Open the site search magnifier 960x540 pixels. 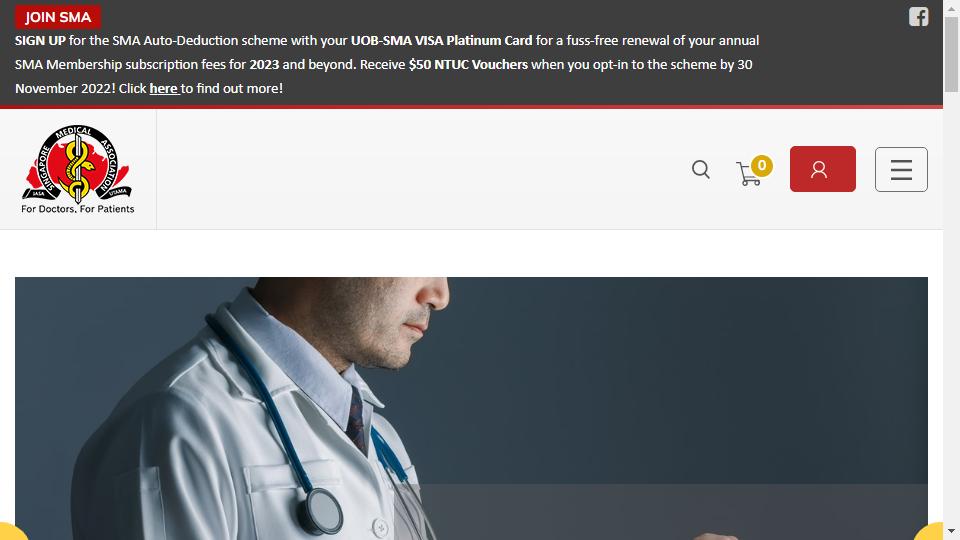click(x=701, y=170)
